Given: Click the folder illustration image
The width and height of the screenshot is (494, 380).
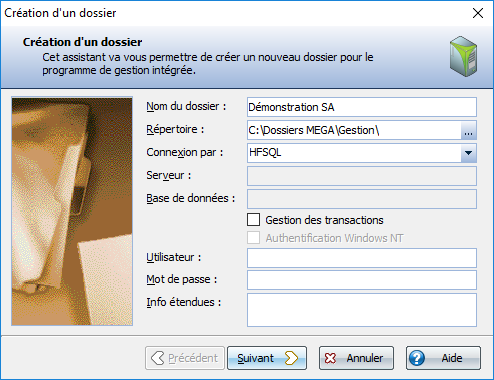Looking at the screenshot, I should point(72,211).
